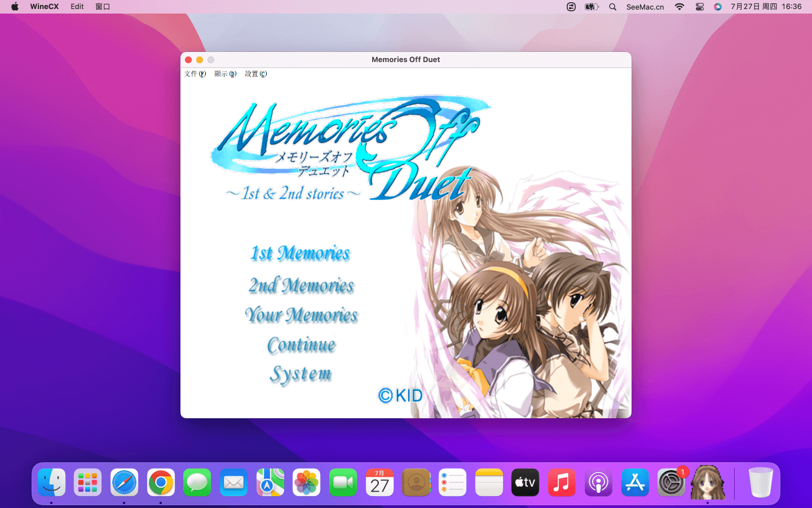Open the App Store from the Dock
812x508 pixels.
635,483
